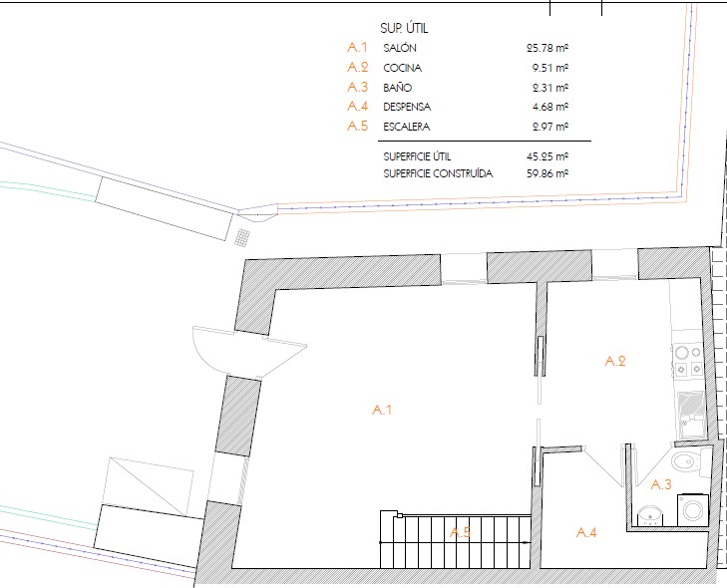Click the 45.25 m² superficie útil value
Screen dimensions: 727x588
[x=548, y=157]
